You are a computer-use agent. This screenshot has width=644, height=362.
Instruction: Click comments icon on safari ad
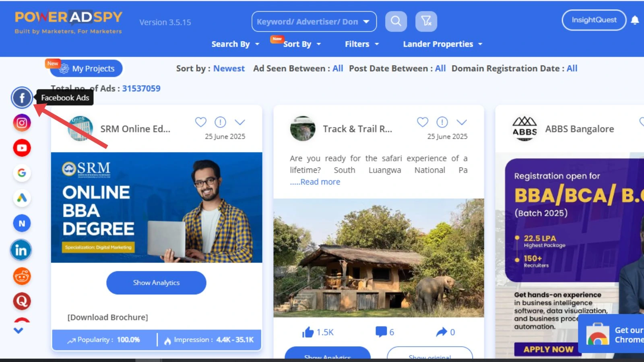(x=381, y=332)
